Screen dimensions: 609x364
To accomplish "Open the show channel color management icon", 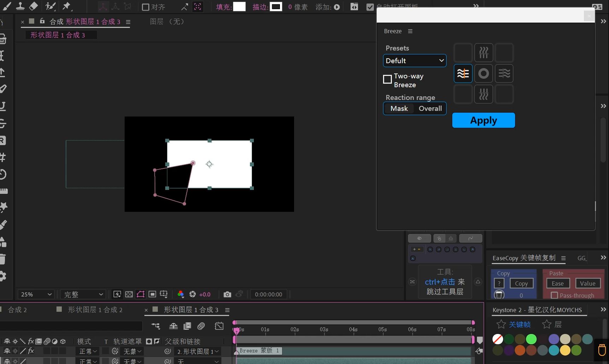I will [181, 294].
